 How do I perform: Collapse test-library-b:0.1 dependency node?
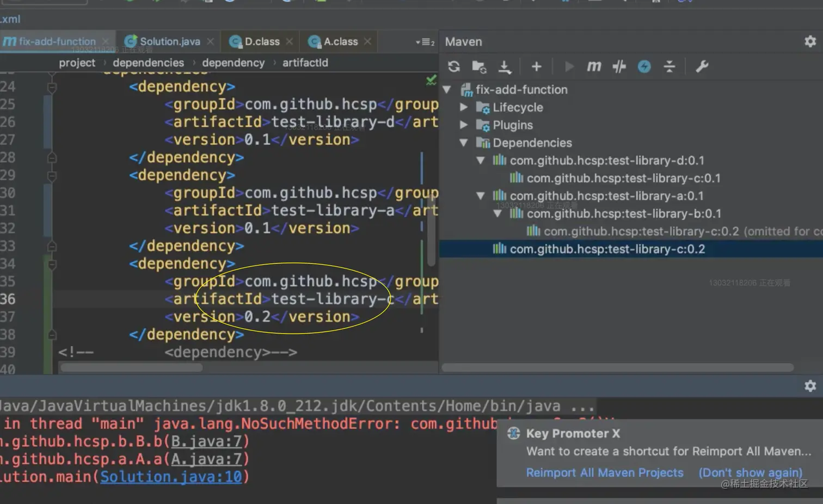pos(498,213)
